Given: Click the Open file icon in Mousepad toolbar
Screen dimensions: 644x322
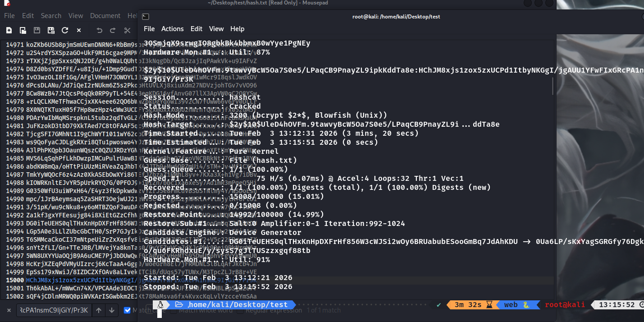Looking at the screenshot, I should point(23,30).
